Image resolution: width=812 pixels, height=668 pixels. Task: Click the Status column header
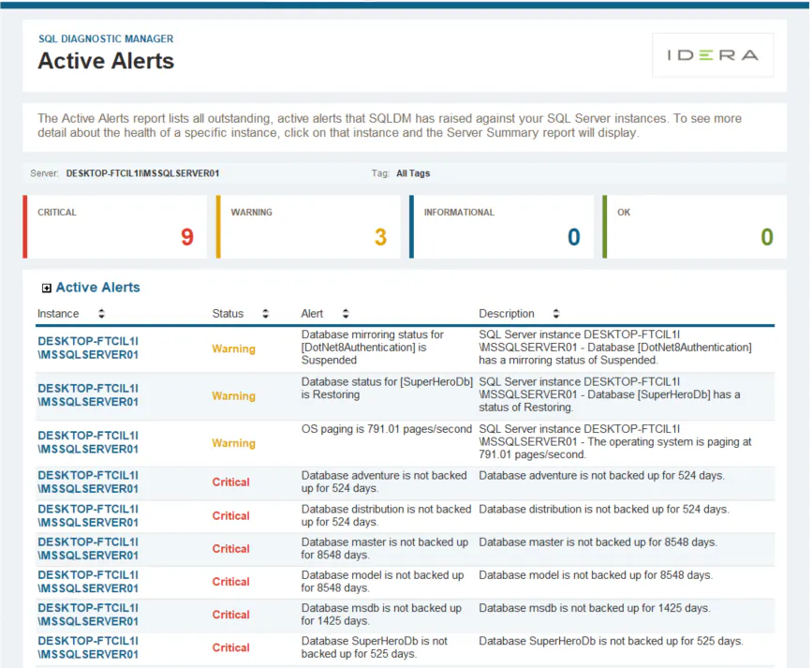click(228, 314)
